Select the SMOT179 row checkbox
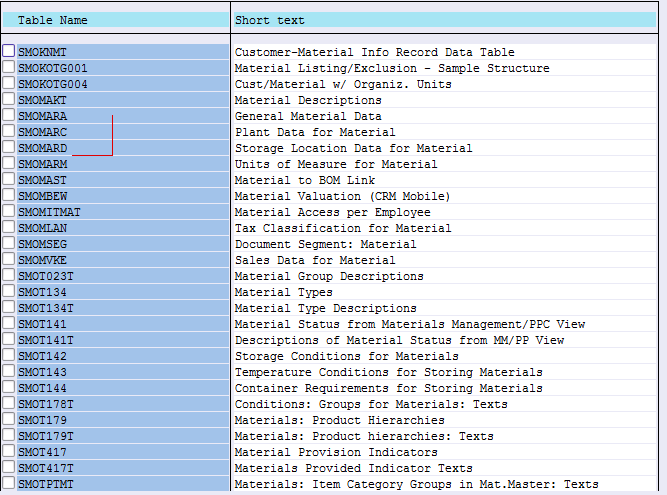 [9, 419]
